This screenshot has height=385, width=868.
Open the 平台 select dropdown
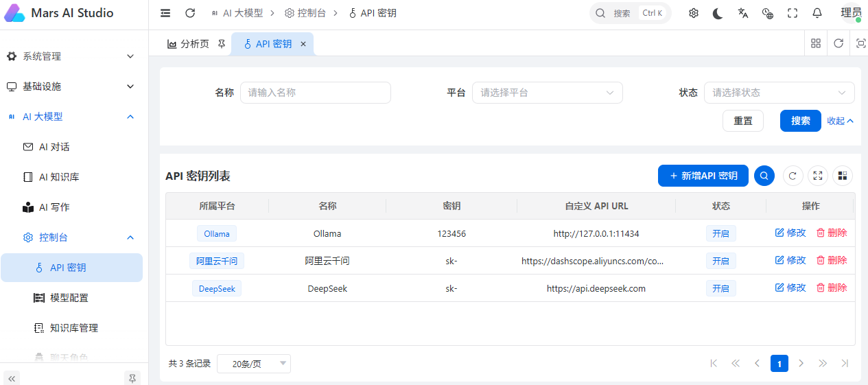coord(548,93)
